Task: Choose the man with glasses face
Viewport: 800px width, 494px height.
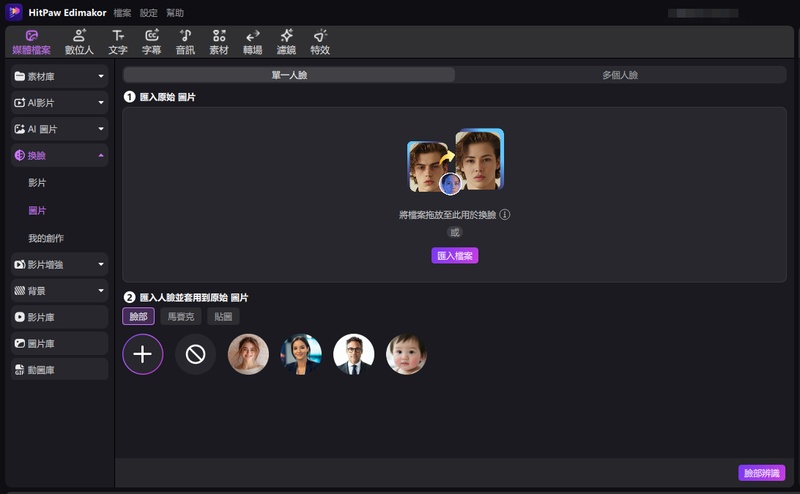Action: [x=354, y=354]
